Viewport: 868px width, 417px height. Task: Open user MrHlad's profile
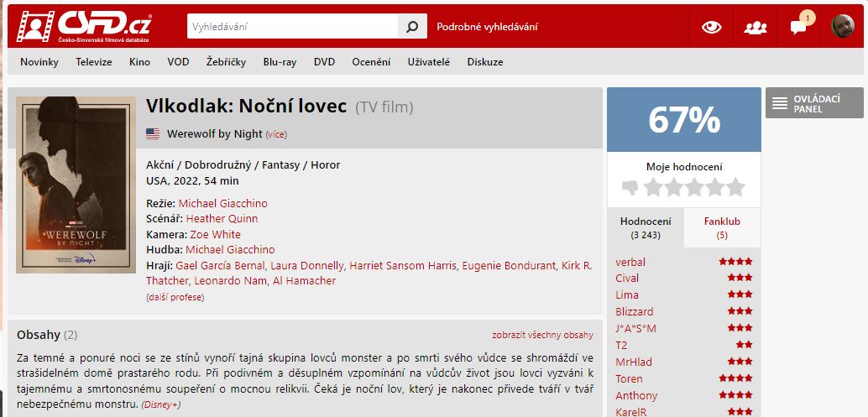point(634,362)
